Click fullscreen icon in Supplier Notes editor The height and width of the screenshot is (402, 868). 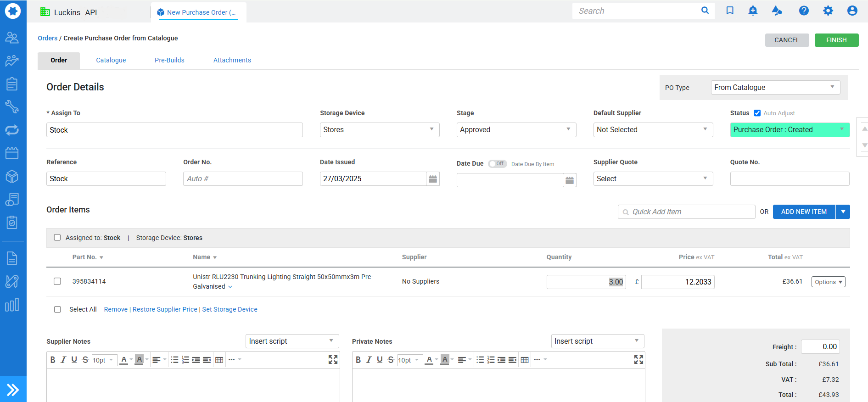coord(333,360)
